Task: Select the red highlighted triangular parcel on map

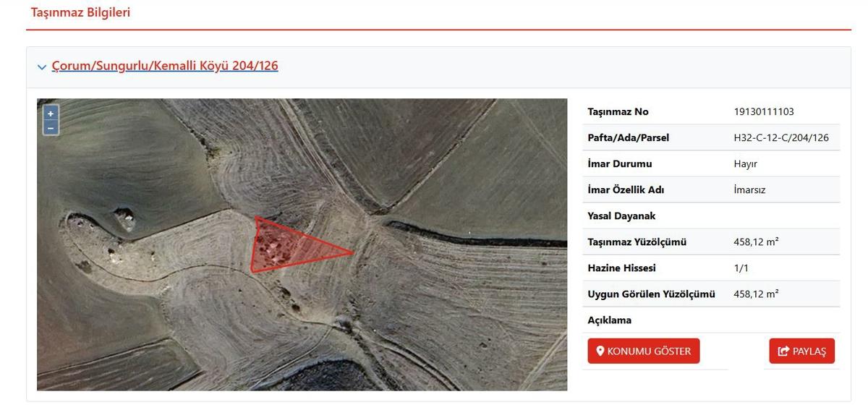Action: [289, 246]
